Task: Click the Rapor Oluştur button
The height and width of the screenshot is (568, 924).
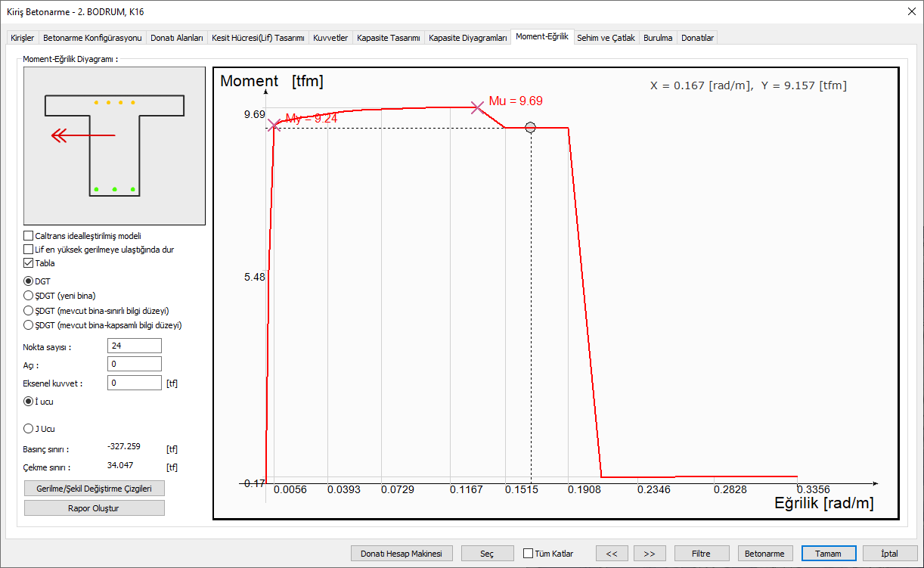Action: pyautogui.click(x=95, y=508)
